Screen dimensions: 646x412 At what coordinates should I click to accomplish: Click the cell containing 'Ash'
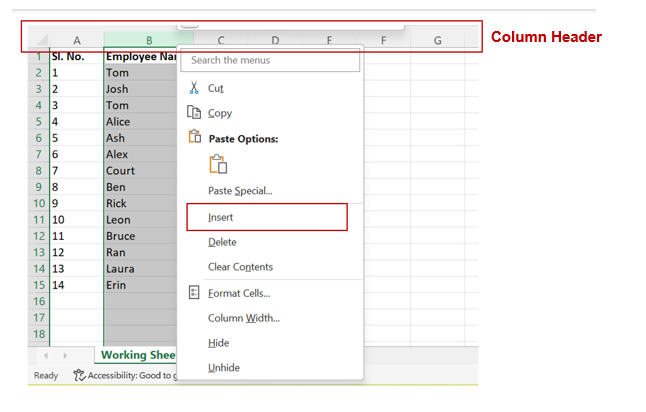141,138
